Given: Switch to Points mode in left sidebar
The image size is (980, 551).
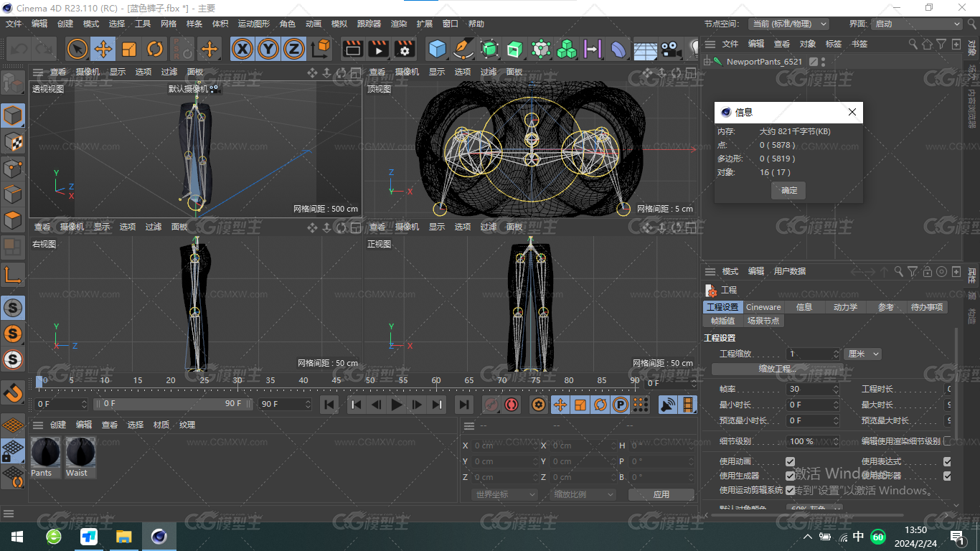Looking at the screenshot, I should 13,168.
